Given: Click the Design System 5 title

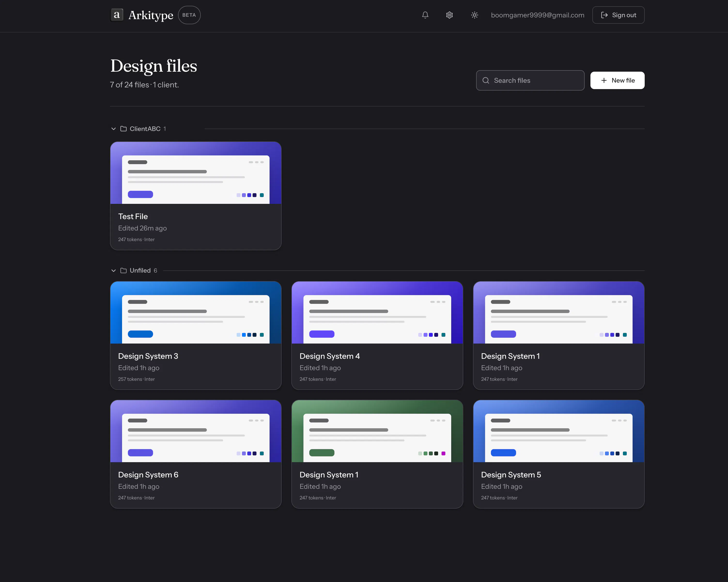Looking at the screenshot, I should coord(511,475).
